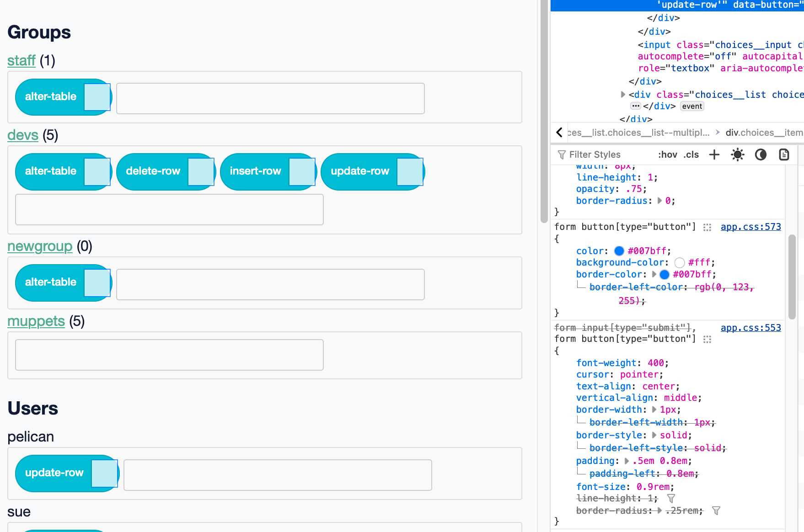Expand border-color shorthand property
This screenshot has height=532, width=804.
click(654, 274)
